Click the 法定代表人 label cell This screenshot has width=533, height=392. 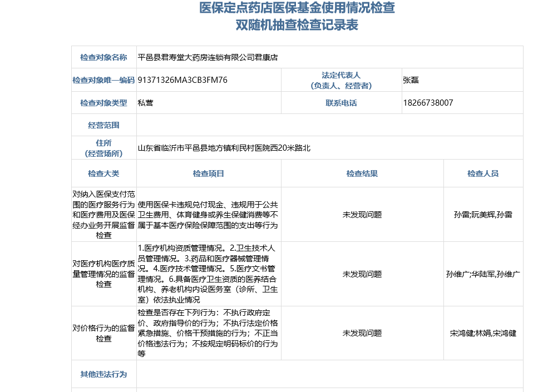click(x=341, y=80)
